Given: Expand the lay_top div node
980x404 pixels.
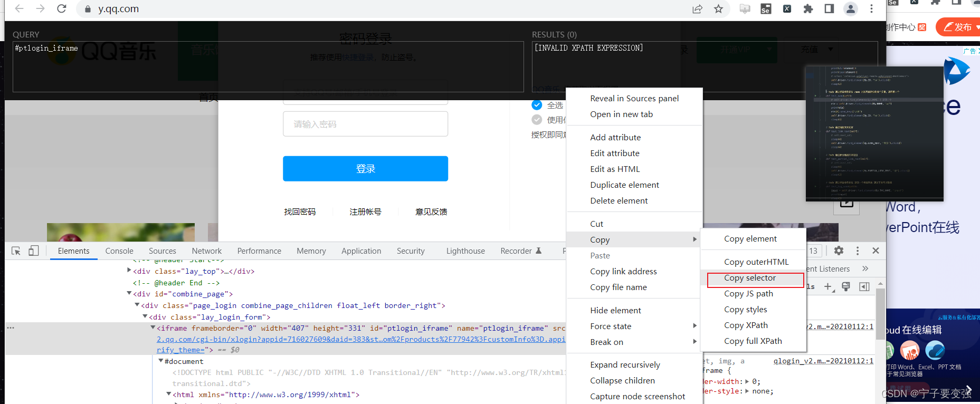Looking at the screenshot, I should tap(129, 271).
